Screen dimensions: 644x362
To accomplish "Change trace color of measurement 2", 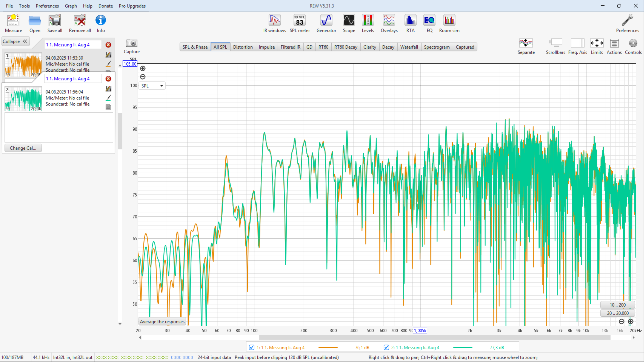I will (108, 98).
